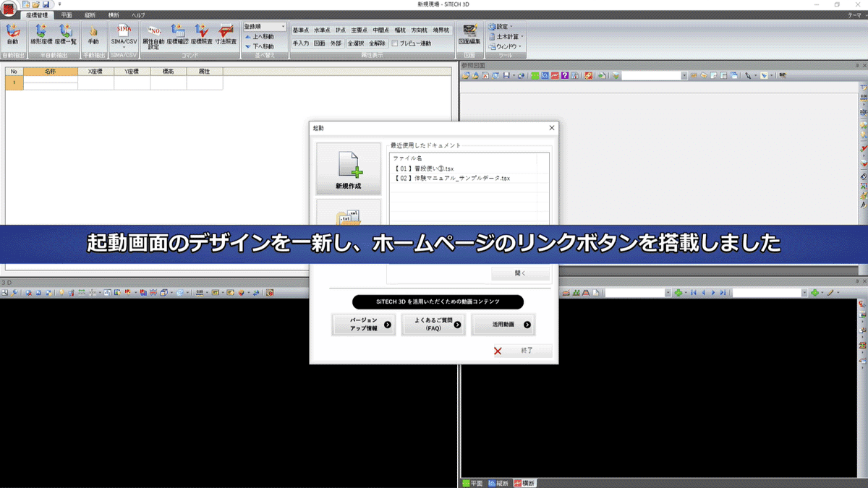This screenshot has width=868, height=488.
Task: Click the first-record arrow in cross-section toolbar
Action: [x=694, y=293]
